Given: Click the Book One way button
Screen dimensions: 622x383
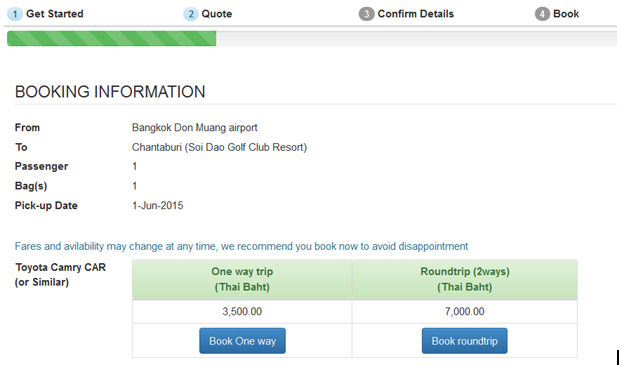Looking at the screenshot, I should (x=242, y=341).
